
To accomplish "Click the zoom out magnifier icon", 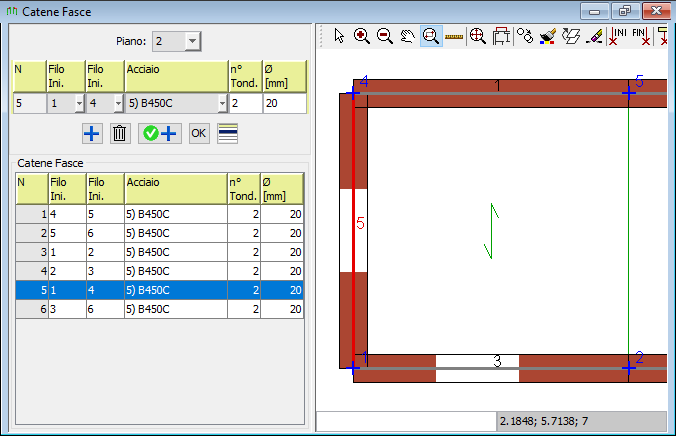I will pyautogui.click(x=385, y=36).
